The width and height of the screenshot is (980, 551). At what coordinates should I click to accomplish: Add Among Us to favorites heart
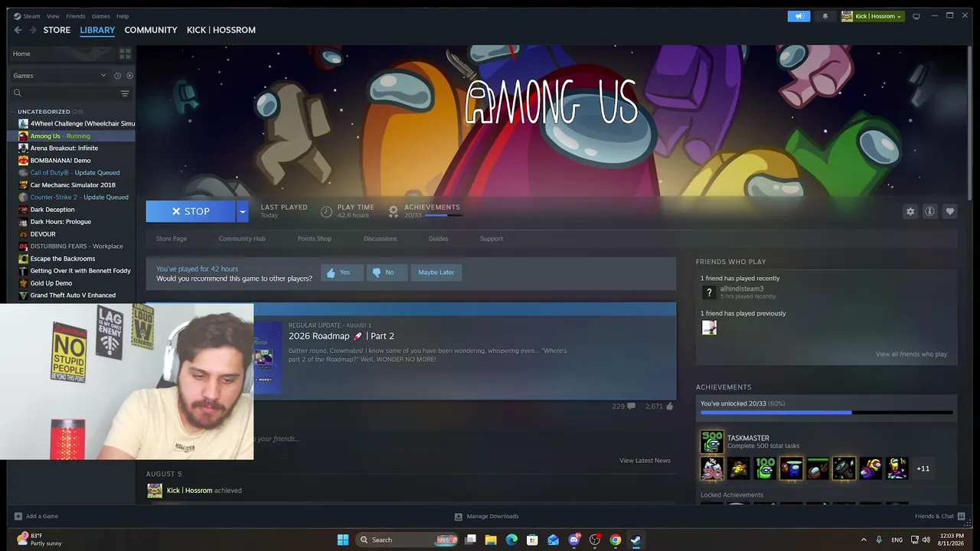tap(949, 212)
